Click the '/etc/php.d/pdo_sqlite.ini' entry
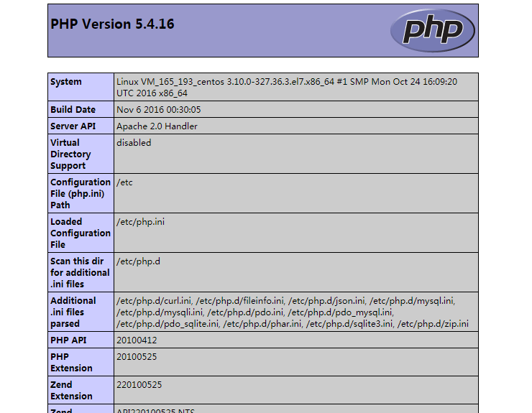Screen dimensions: 532x413 [x=168, y=324]
